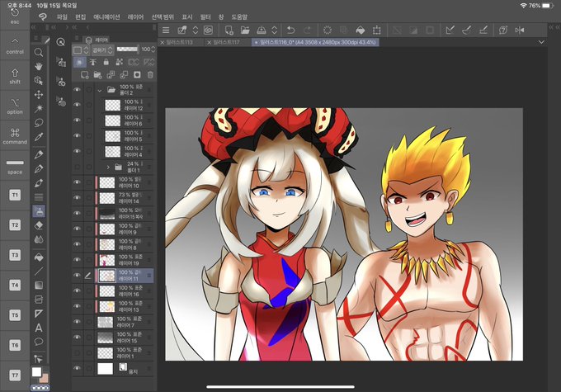Switch to the 일러스트117 canvas tab
Viewport: 561px width, 392px height.
pos(227,42)
